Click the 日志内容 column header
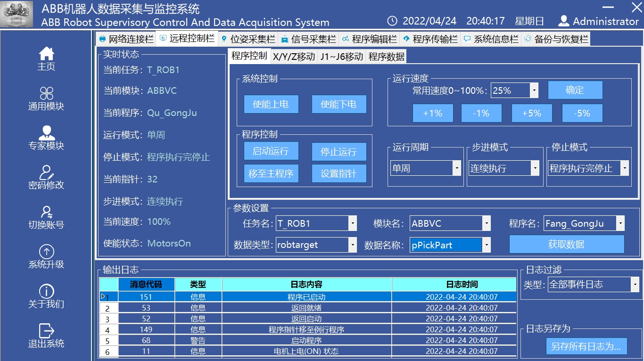This screenshot has width=644, height=361. pos(306,284)
